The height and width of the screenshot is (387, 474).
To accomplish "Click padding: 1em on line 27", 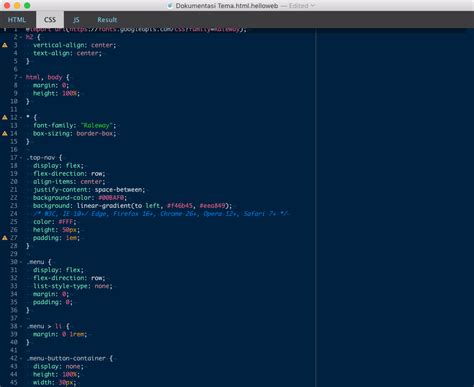I will tap(56, 238).
